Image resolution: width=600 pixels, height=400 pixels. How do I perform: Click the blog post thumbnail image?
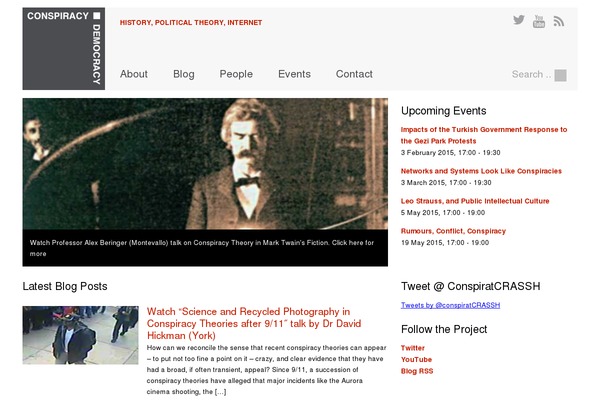[x=80, y=335]
